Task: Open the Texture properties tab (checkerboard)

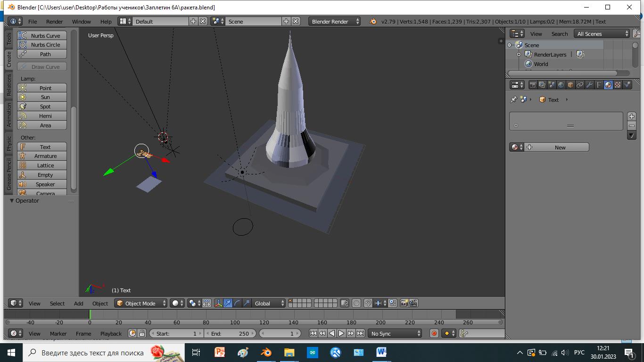Action: coord(618,85)
